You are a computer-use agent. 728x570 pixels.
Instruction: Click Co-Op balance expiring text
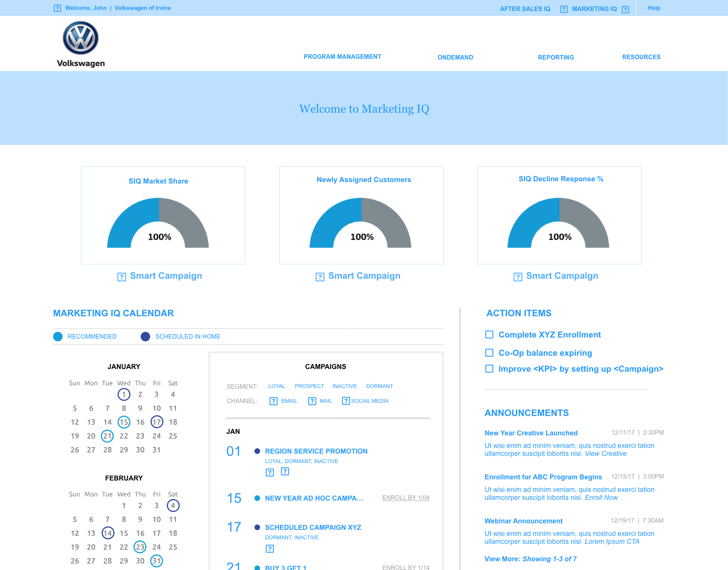545,353
